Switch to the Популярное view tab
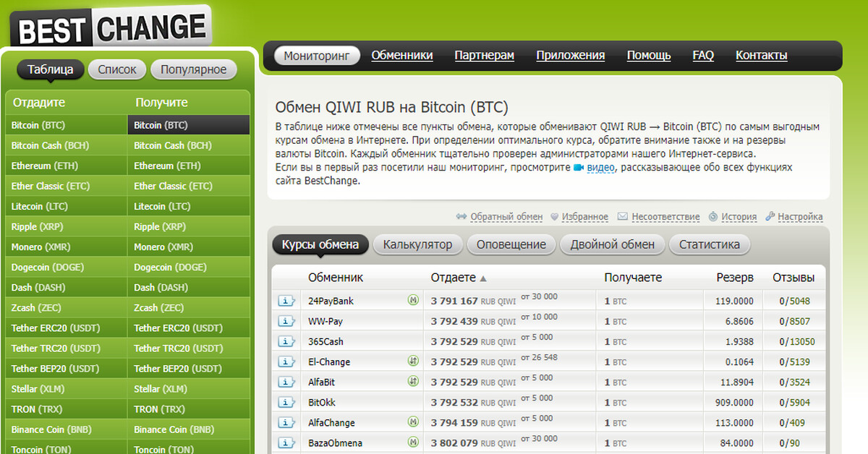The height and width of the screenshot is (454, 868). pyautogui.click(x=194, y=69)
